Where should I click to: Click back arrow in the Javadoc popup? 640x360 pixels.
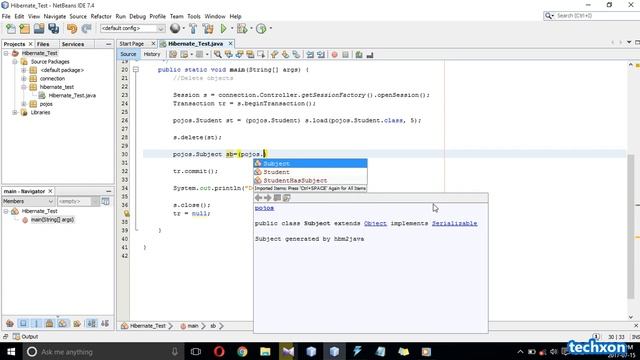tap(258, 198)
